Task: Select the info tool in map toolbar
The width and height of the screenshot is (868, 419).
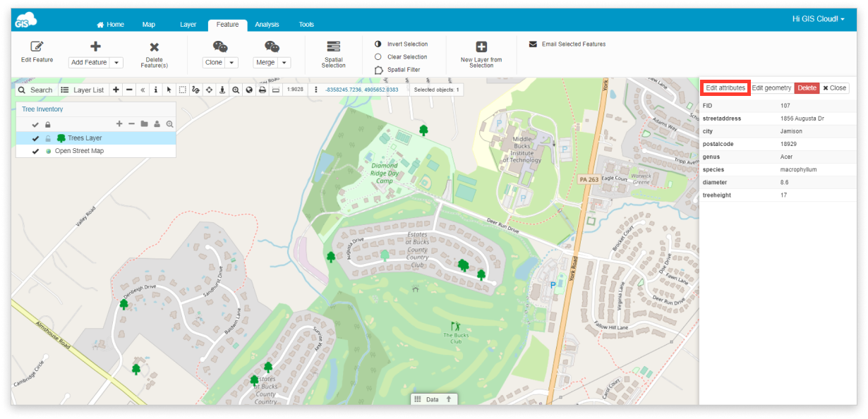Action: click(x=155, y=90)
